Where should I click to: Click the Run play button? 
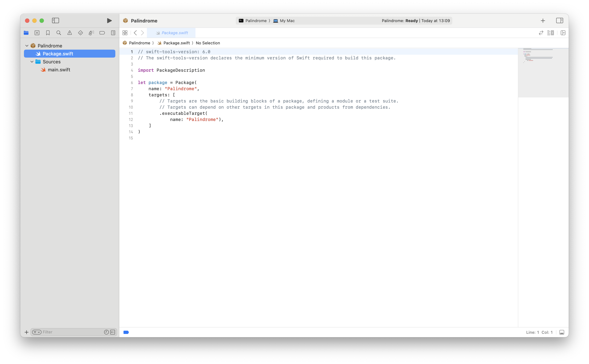pos(109,21)
